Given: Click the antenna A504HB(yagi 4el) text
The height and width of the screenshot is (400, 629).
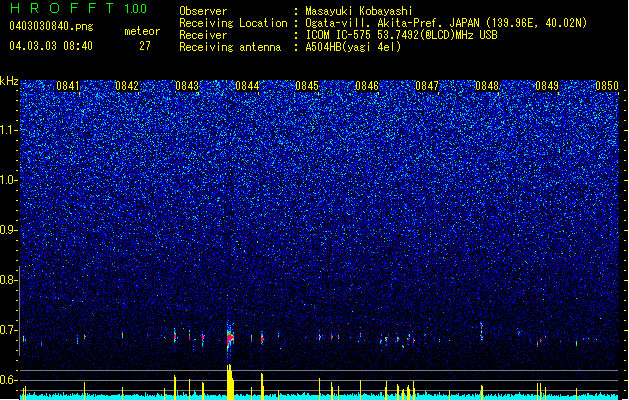Looking at the screenshot, I should tap(353, 47).
